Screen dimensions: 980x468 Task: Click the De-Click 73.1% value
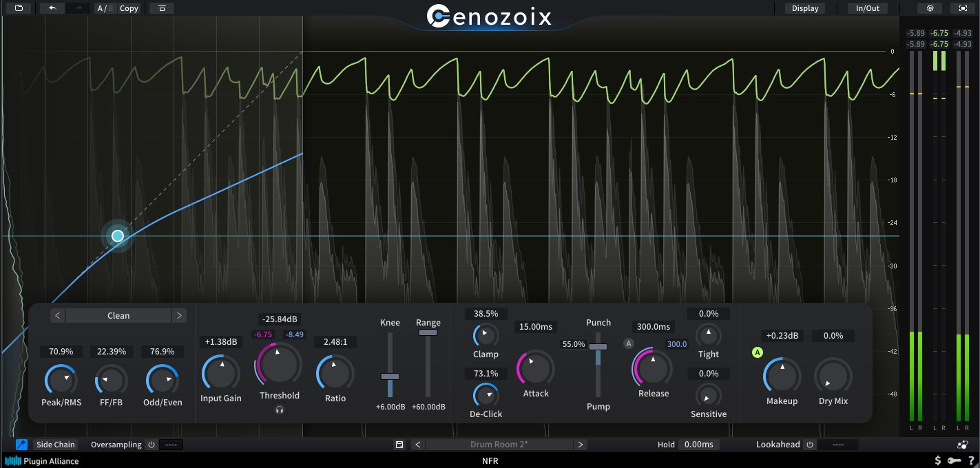tap(486, 374)
